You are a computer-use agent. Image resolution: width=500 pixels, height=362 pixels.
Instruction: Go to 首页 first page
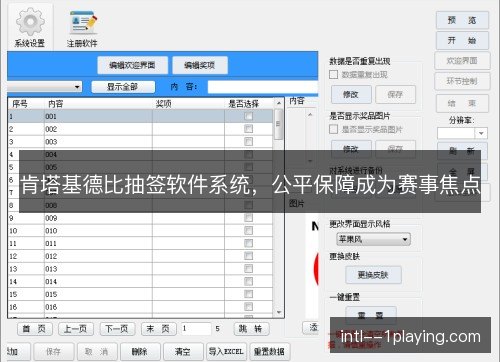35,329
